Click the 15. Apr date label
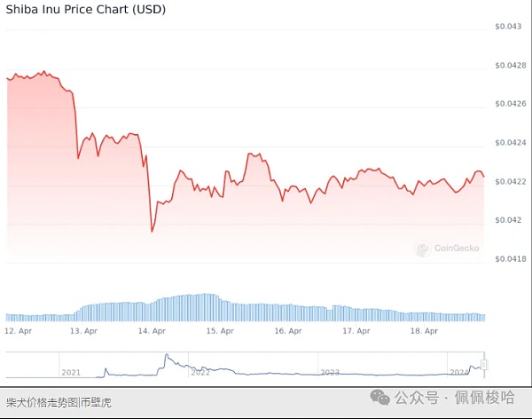 tap(220, 330)
